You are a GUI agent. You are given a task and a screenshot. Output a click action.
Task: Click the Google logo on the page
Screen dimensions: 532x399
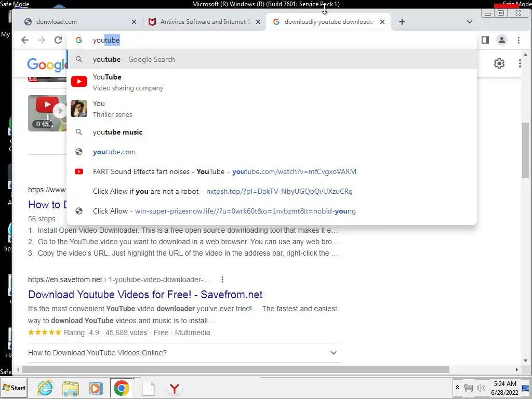click(x=47, y=64)
